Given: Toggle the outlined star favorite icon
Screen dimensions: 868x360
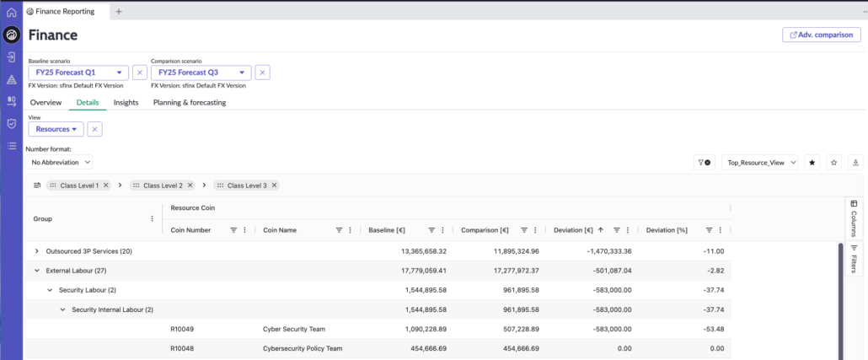Looking at the screenshot, I should [x=834, y=162].
